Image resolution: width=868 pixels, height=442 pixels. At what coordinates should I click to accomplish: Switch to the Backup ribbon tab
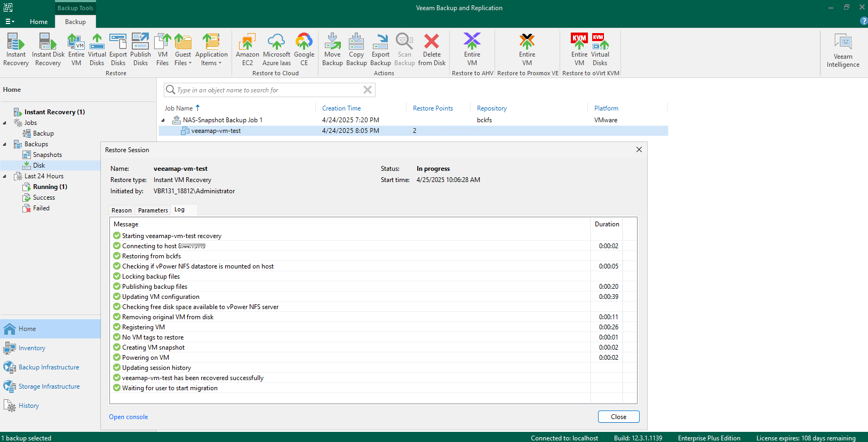[x=75, y=22]
